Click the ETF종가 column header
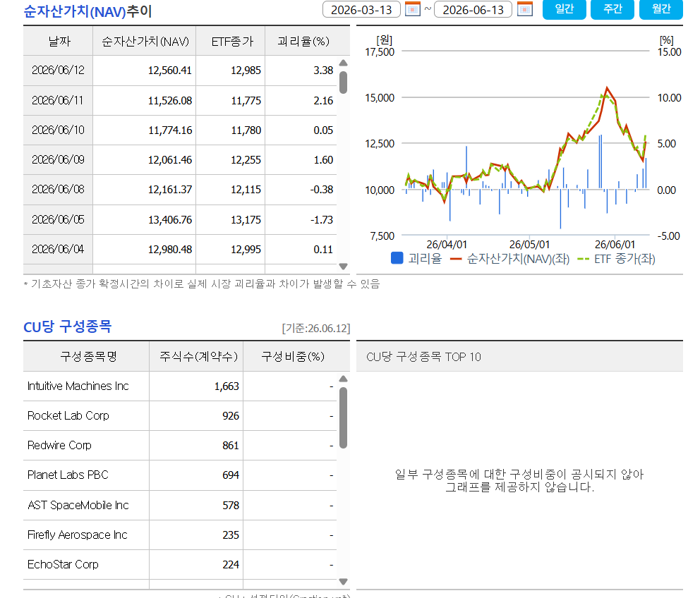The height and width of the screenshot is (598, 700). pos(231,41)
